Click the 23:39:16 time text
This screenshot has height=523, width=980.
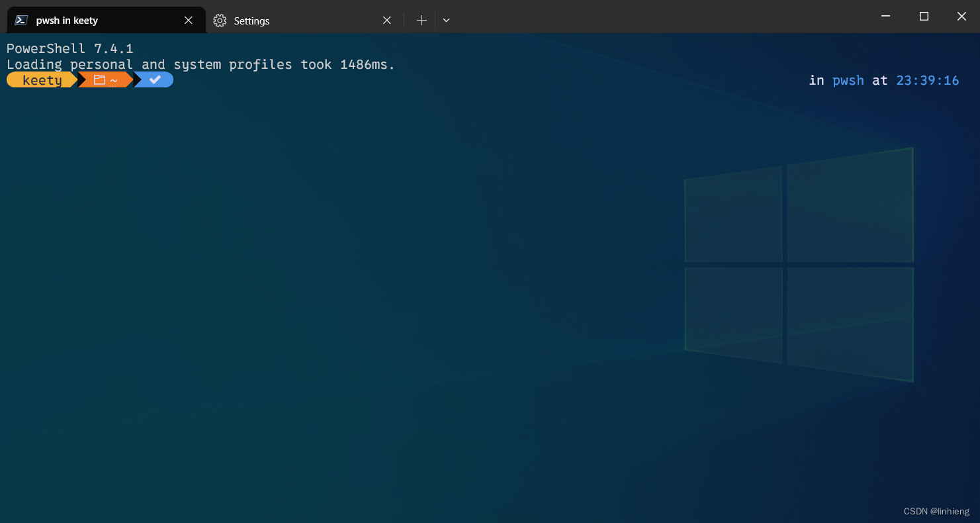click(928, 80)
